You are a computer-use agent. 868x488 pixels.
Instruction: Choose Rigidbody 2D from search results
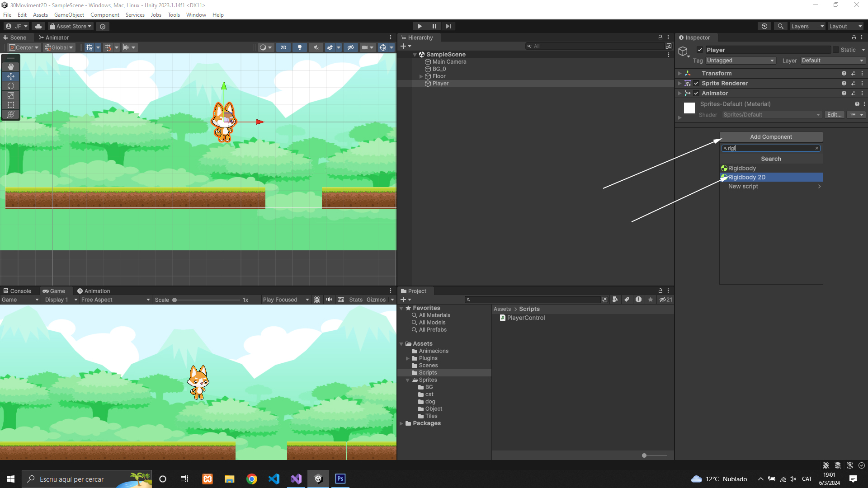click(746, 177)
